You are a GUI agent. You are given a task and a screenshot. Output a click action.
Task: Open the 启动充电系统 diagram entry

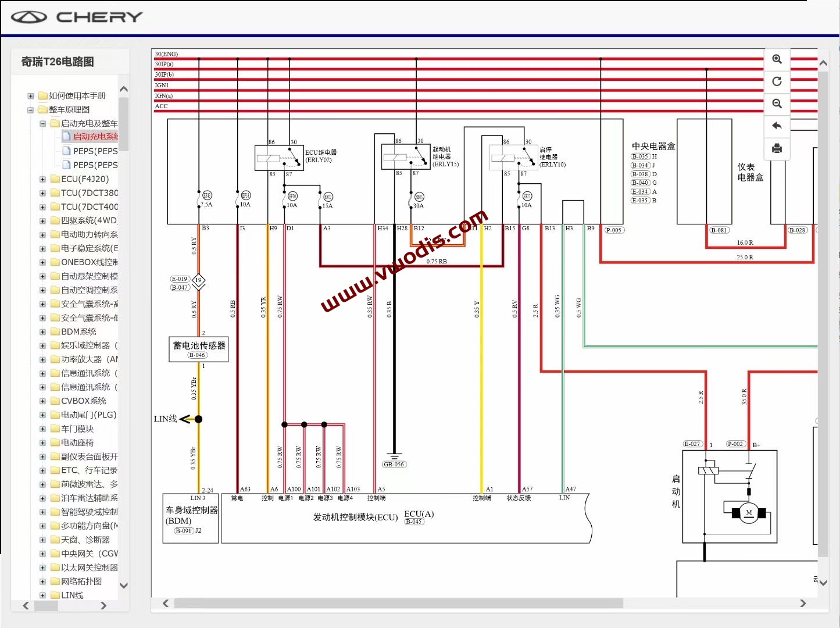coord(95,137)
